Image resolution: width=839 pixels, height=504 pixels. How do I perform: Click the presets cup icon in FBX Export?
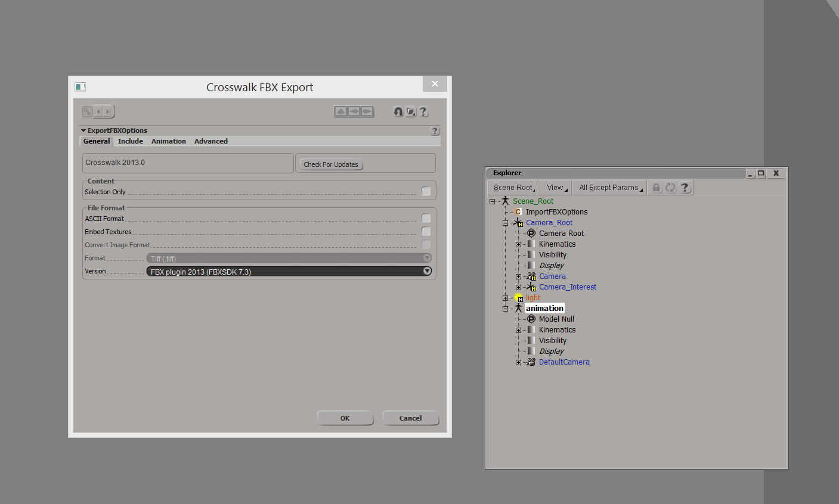pos(411,111)
